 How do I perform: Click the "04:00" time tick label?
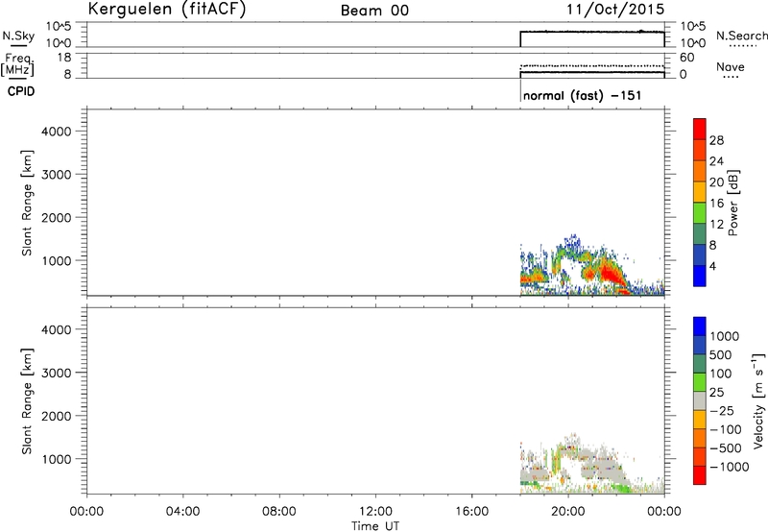pos(182,512)
